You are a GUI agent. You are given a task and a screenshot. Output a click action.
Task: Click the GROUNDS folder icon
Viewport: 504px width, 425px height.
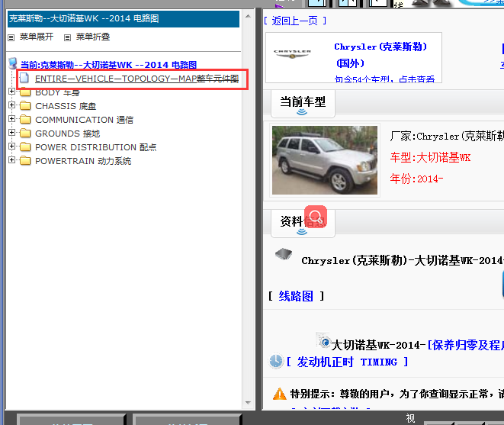25,134
